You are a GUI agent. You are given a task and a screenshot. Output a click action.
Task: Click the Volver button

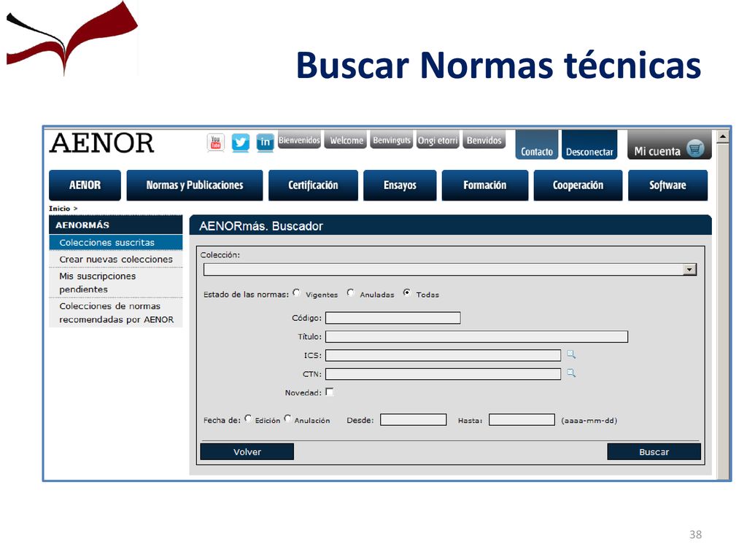(247, 452)
